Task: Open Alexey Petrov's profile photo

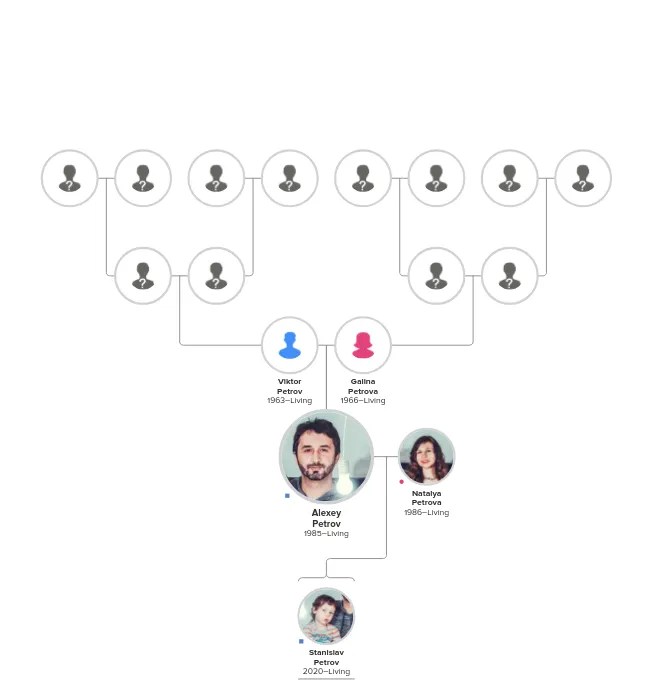Action: tap(326, 457)
